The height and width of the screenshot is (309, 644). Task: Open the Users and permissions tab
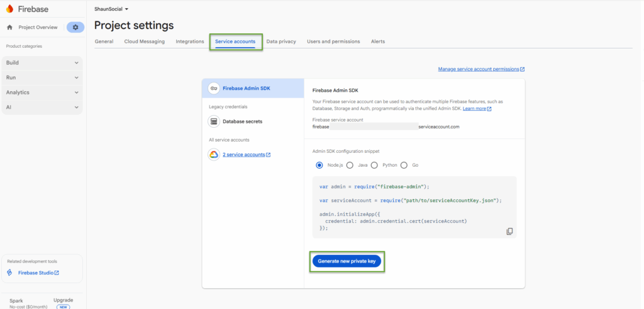(333, 42)
